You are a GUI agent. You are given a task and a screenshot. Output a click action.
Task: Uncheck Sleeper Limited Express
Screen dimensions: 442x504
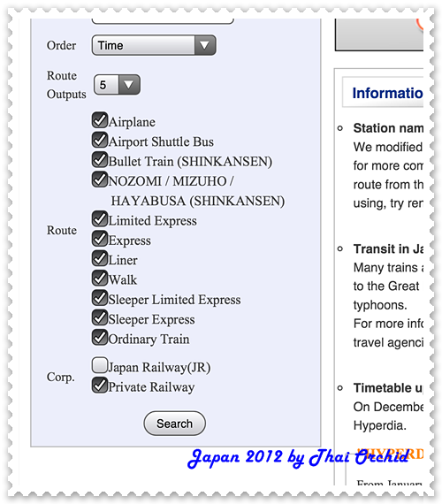click(x=100, y=298)
